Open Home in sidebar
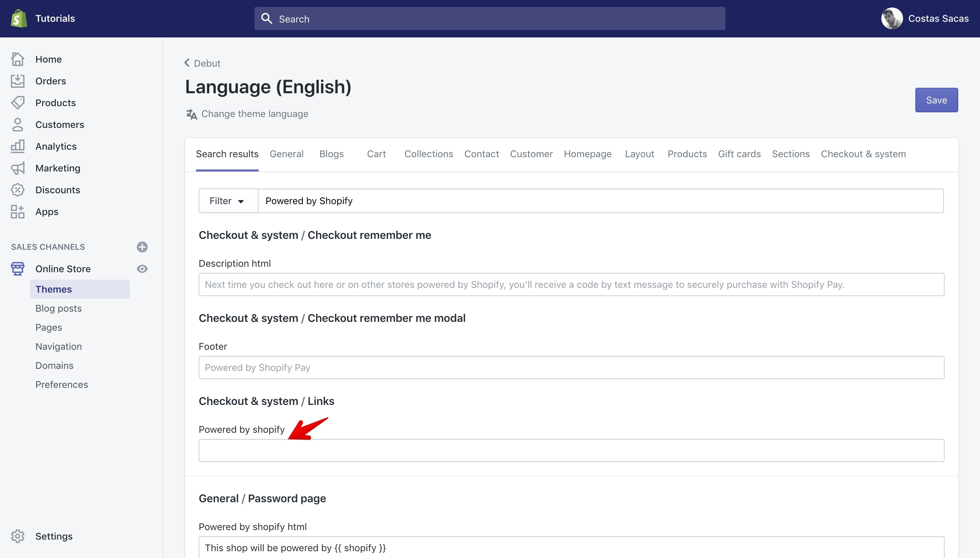 point(49,59)
